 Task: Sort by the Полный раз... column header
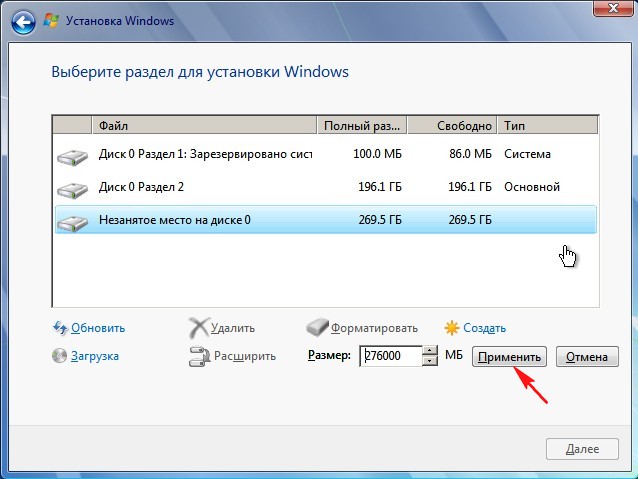[x=362, y=125]
